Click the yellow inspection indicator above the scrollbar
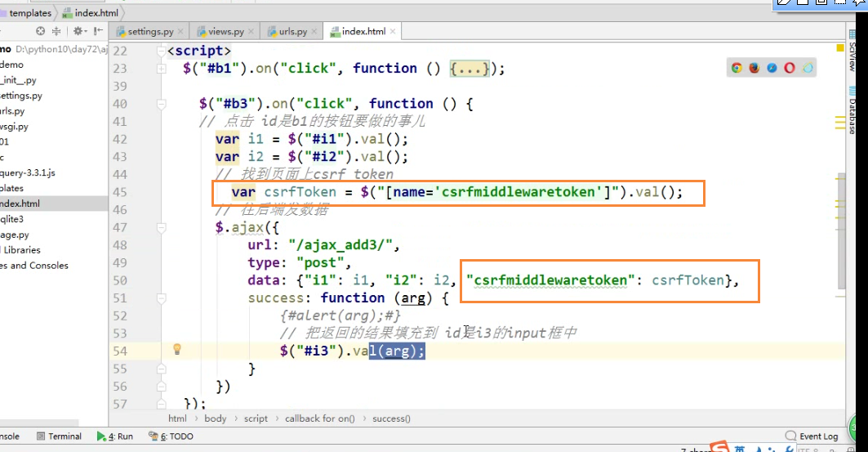The width and height of the screenshot is (868, 452). click(839, 48)
